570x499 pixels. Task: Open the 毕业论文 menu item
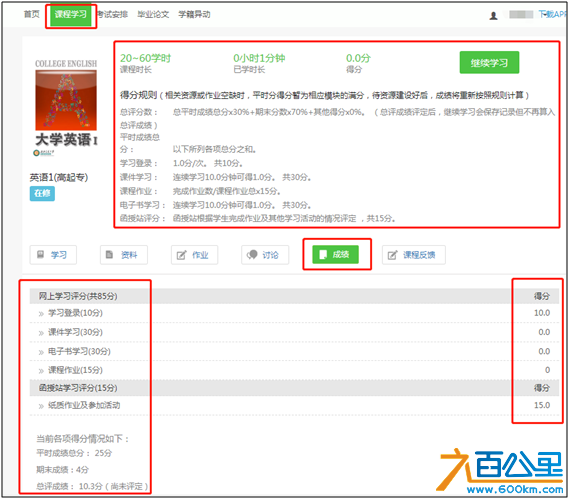point(153,14)
